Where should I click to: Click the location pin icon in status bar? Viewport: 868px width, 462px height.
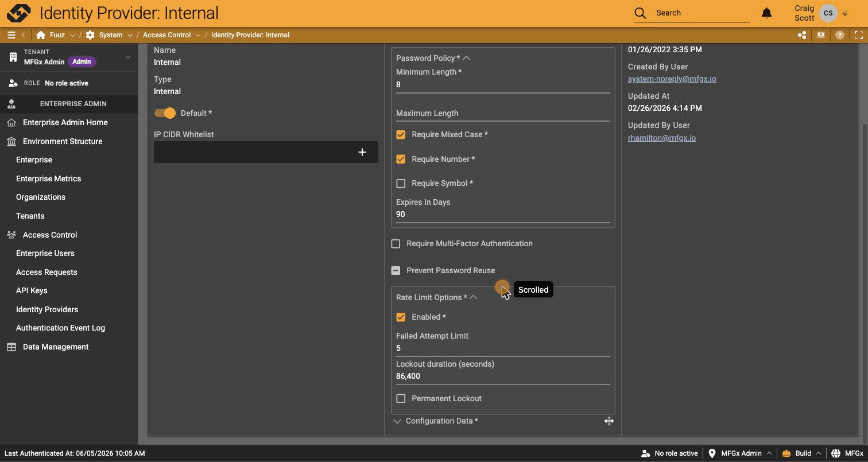tap(712, 453)
